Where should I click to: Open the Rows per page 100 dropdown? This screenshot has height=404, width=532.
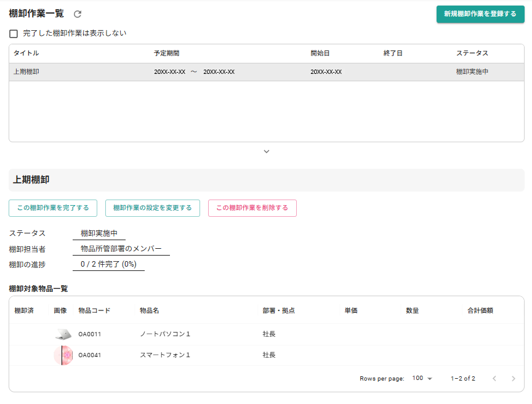(x=422, y=378)
